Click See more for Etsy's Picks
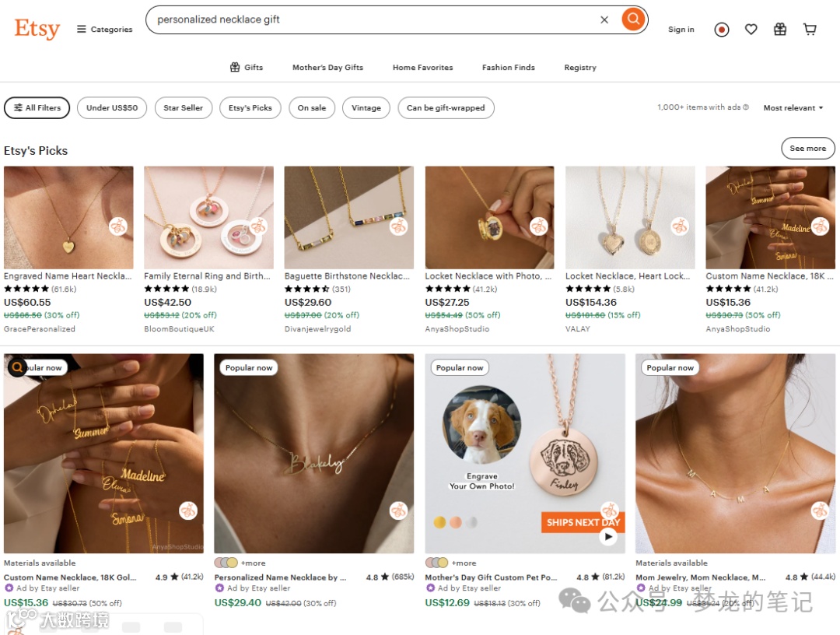Image resolution: width=840 pixels, height=635 pixels. pyautogui.click(x=807, y=149)
